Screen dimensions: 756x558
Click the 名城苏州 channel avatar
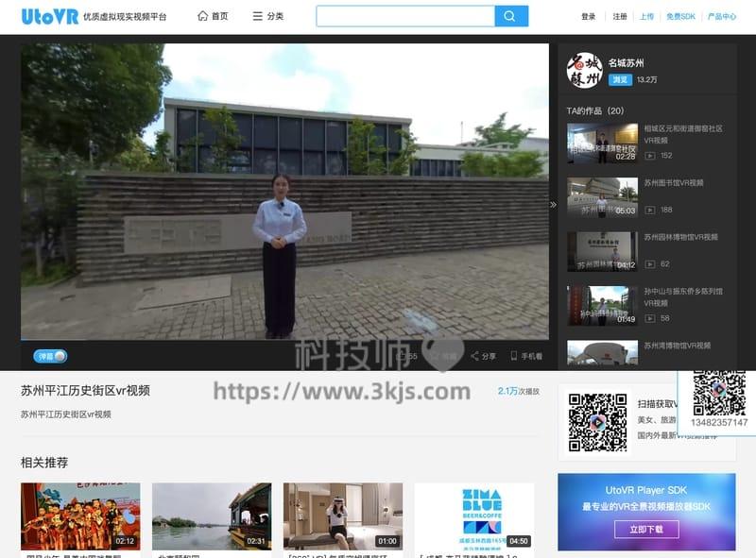pyautogui.click(x=584, y=71)
